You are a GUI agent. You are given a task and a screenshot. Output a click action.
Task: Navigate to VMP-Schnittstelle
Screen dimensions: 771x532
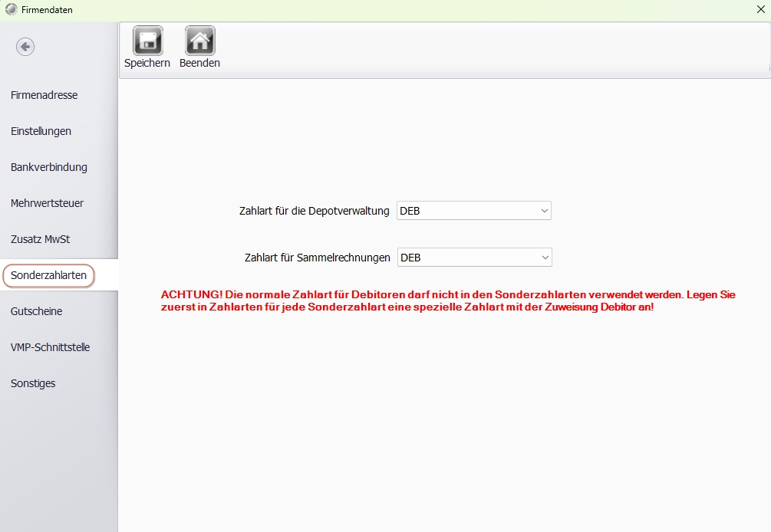[x=50, y=347]
